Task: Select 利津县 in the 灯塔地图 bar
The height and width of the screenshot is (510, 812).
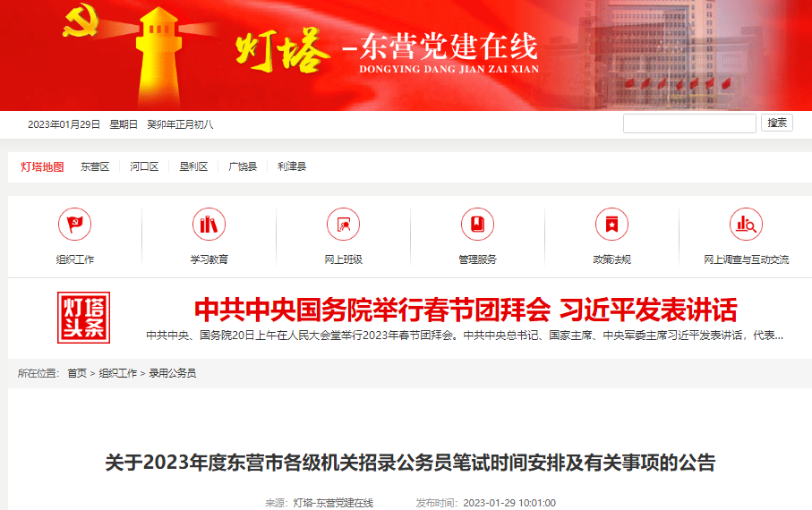Action: pyautogui.click(x=292, y=166)
